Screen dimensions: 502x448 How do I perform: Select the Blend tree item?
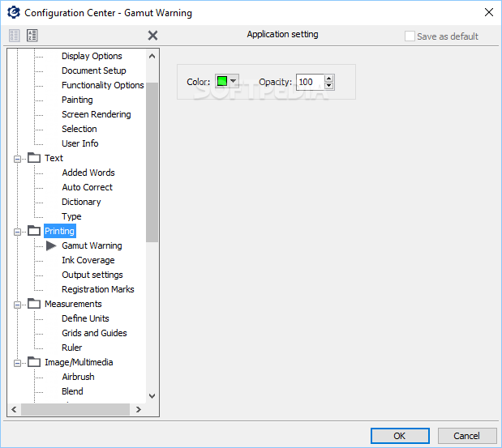point(73,391)
